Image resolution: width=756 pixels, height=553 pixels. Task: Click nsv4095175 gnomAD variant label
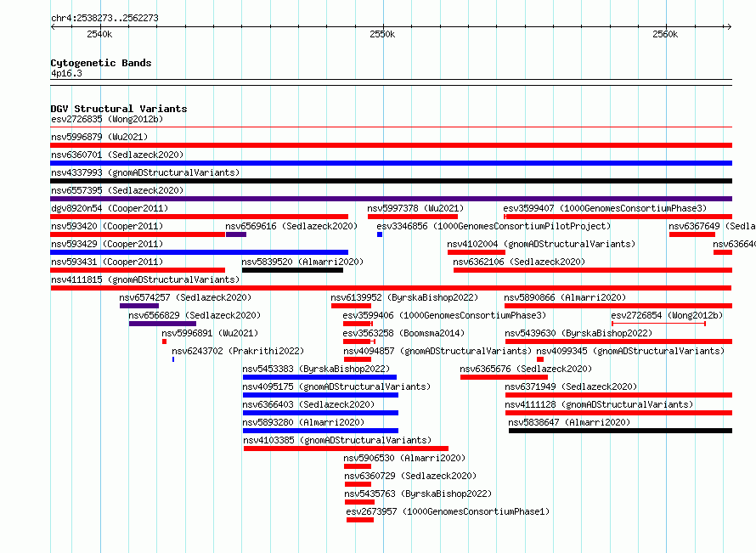[336, 387]
